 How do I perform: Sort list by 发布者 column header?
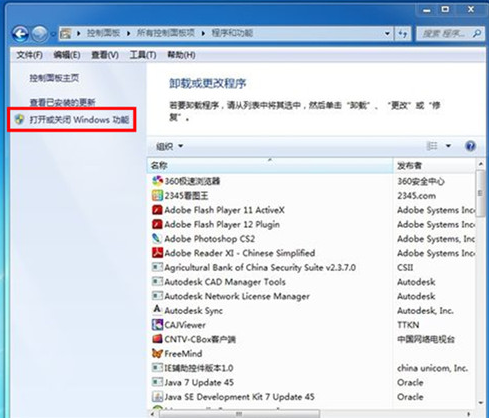coord(434,165)
